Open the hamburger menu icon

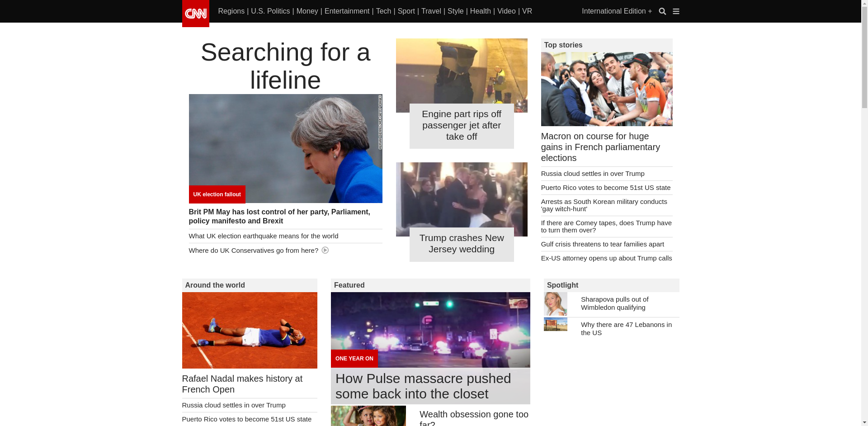676,11
